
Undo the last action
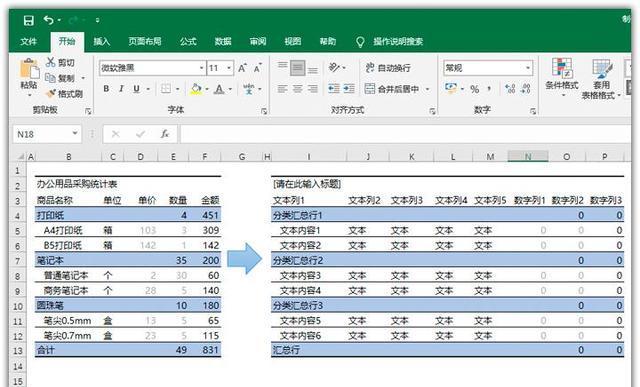click(48, 20)
